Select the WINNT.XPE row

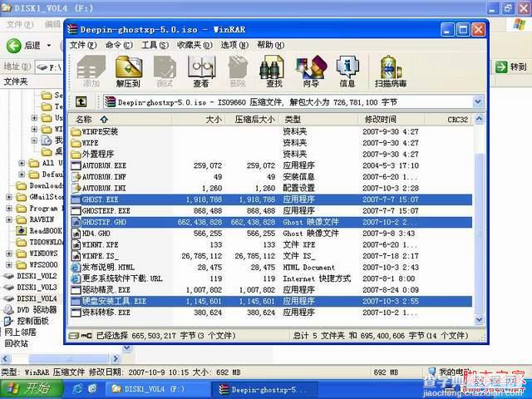[271, 244]
